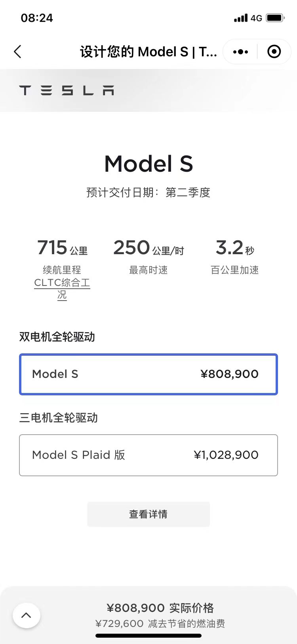Tap the Model S heading
The image size is (297, 644).
pos(148,164)
